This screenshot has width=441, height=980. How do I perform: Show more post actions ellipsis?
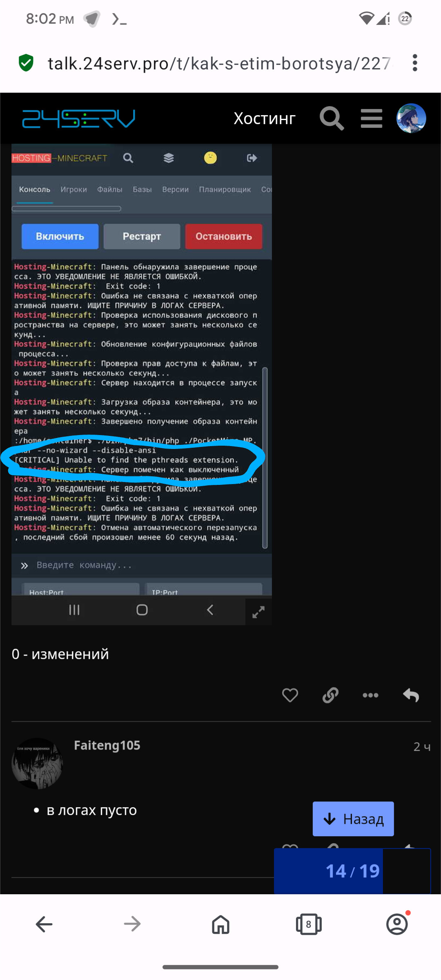[370, 695]
